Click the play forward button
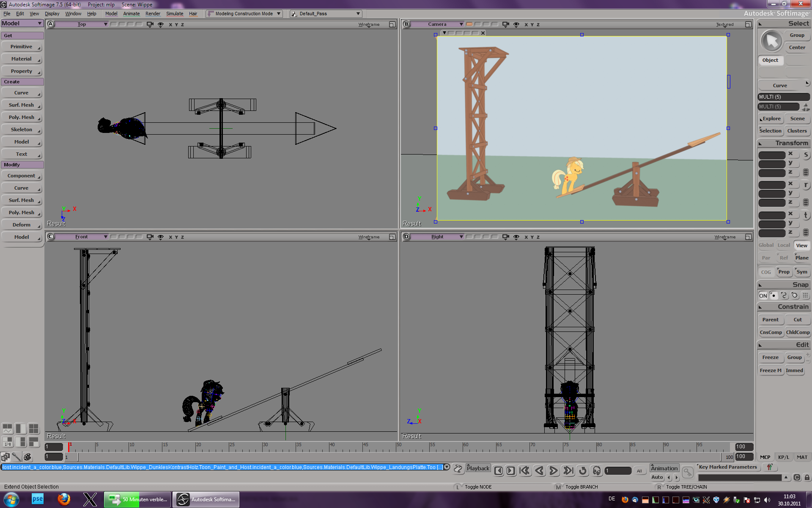Image resolution: width=812 pixels, height=508 pixels. tap(553, 471)
